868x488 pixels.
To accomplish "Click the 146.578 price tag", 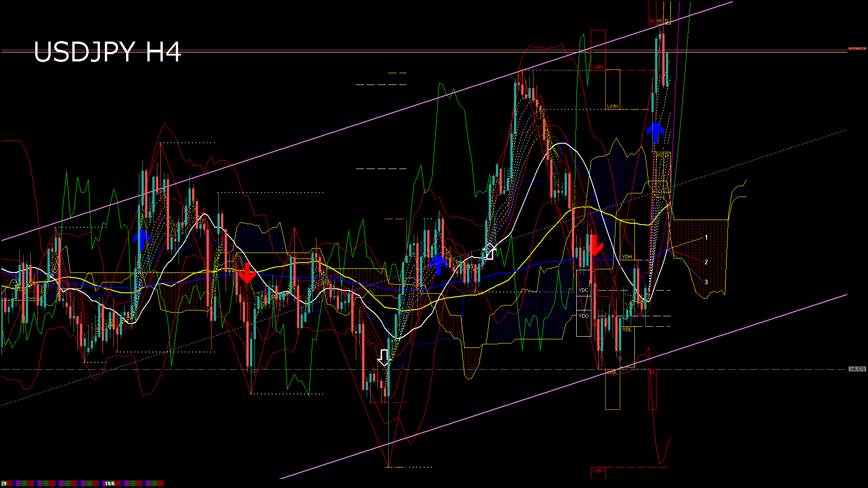I will pyautogui.click(x=857, y=369).
